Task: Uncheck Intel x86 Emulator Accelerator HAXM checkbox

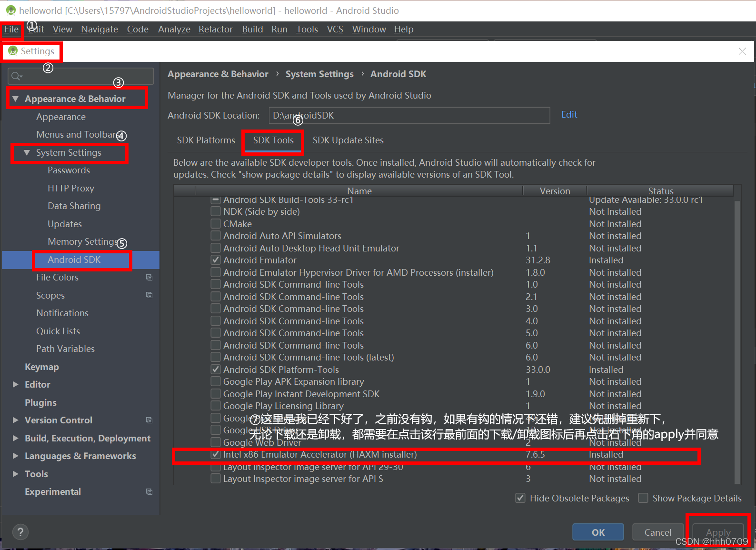Action: (216, 454)
